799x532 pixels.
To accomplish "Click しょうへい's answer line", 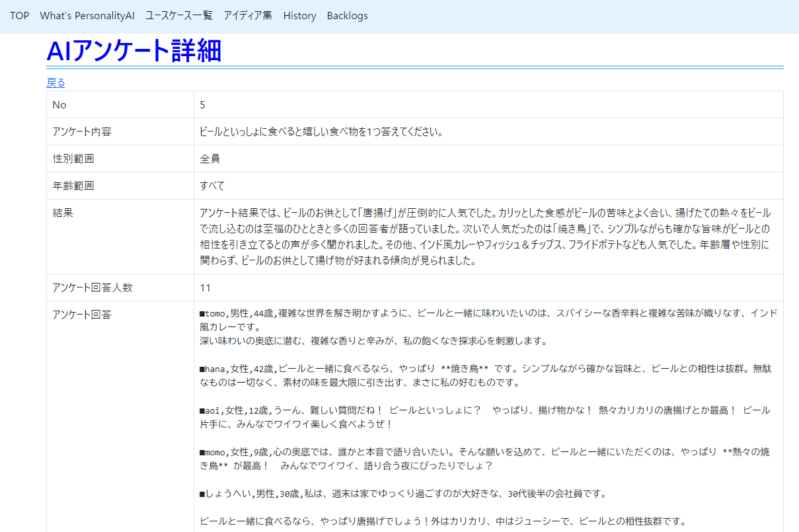I will coord(403,494).
